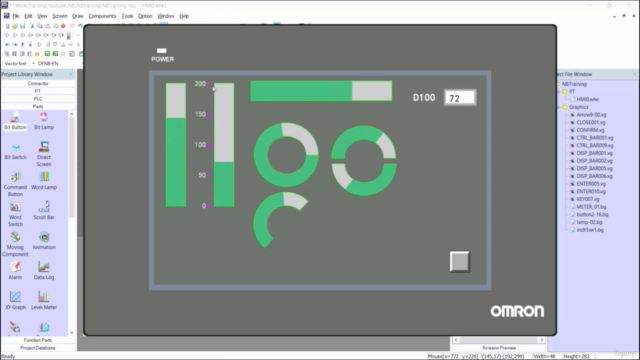
Task: Select KEY007.vg graphic file
Action: [x=588, y=199]
